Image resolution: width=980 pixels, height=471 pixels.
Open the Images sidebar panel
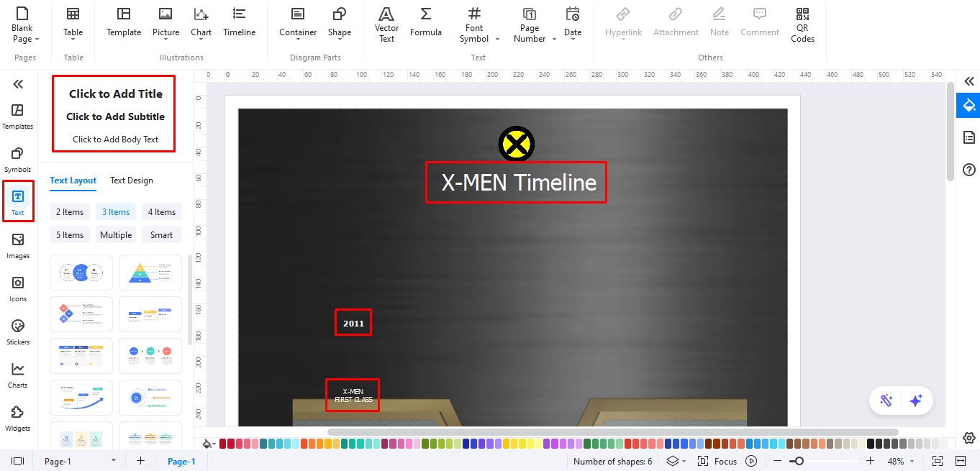(18, 246)
